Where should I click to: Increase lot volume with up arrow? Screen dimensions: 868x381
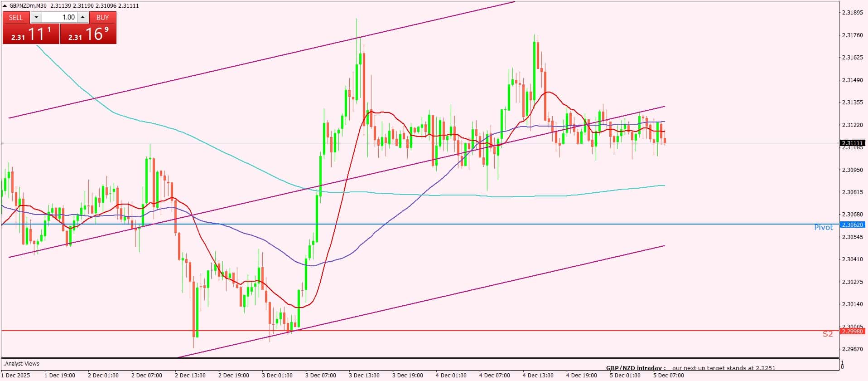coord(82,17)
